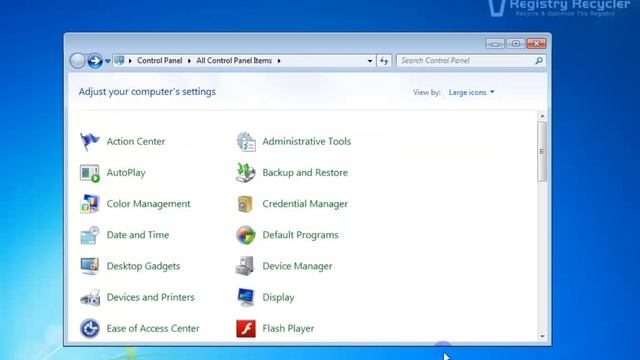640x360 pixels.
Task: Refresh the Control Panel view
Action: tap(384, 61)
